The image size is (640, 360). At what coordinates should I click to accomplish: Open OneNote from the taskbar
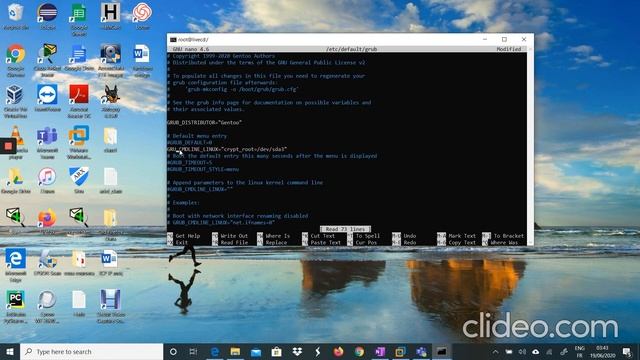click(x=380, y=352)
